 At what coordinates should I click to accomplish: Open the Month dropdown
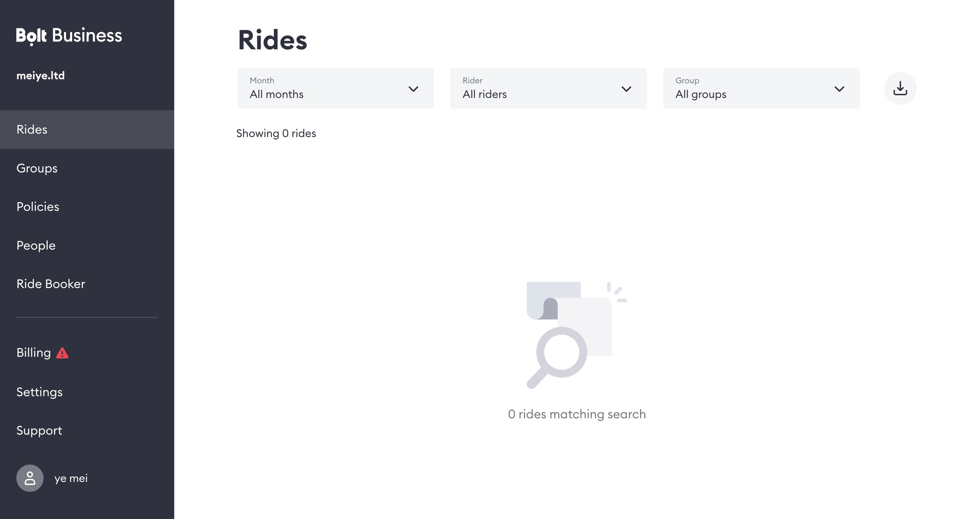[335, 88]
